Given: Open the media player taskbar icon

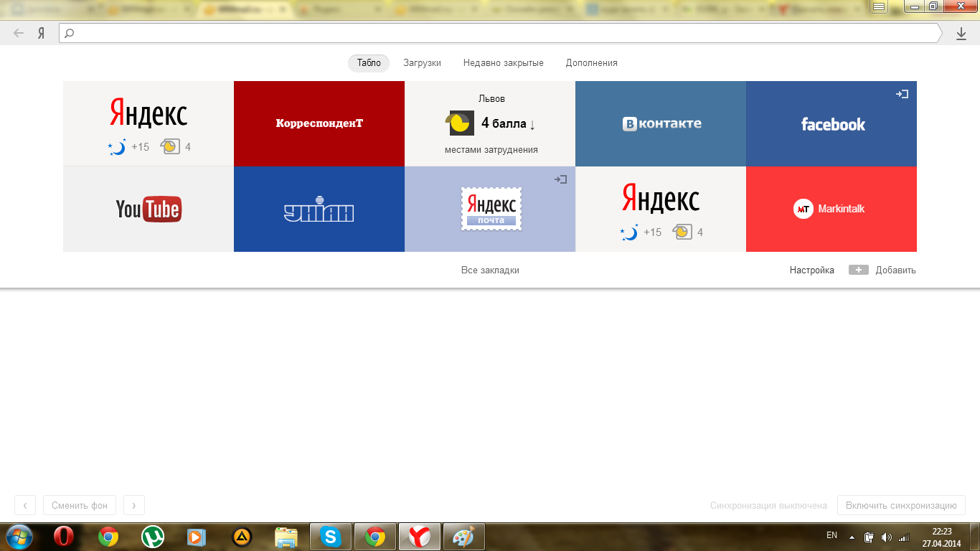Looking at the screenshot, I should click(x=196, y=537).
